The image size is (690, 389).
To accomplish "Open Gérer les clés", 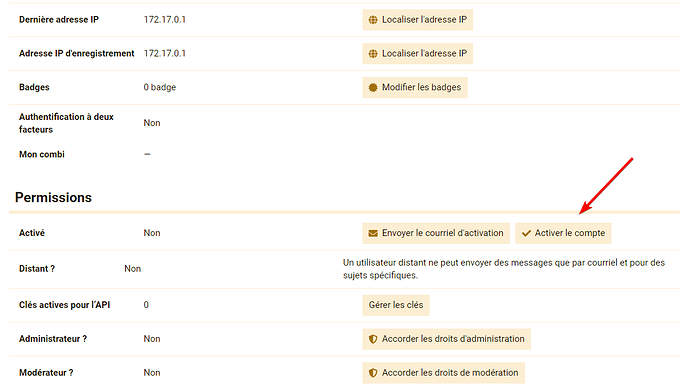I will (396, 305).
